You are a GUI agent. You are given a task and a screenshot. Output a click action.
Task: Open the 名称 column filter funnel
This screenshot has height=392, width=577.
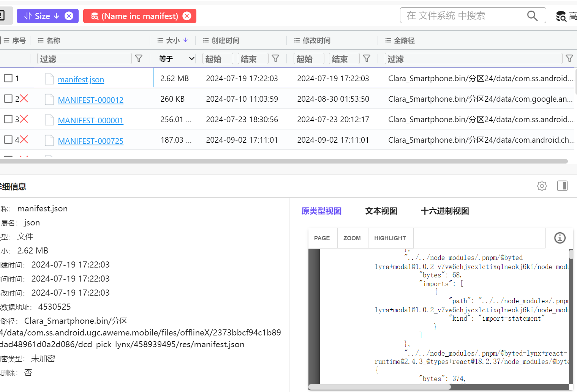[139, 58]
